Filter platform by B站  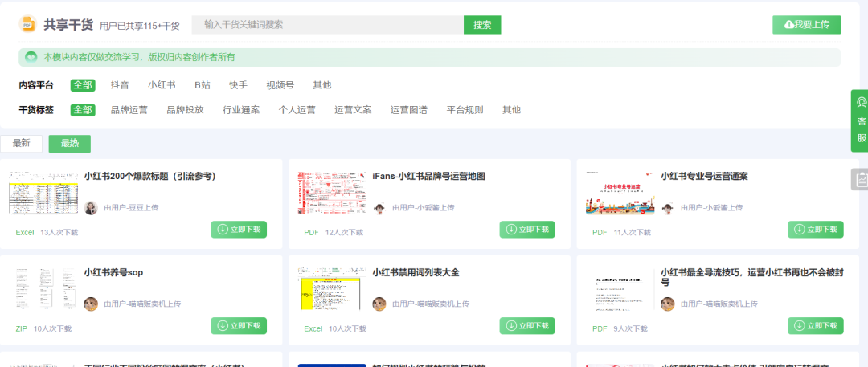pos(202,85)
